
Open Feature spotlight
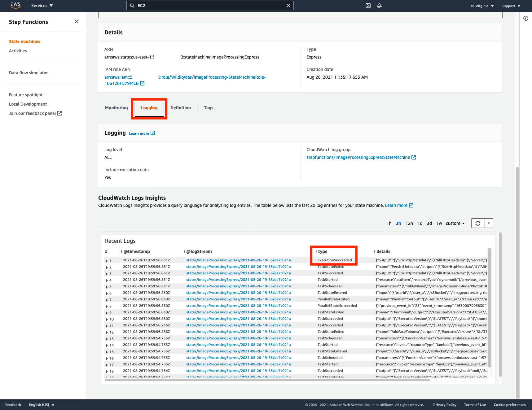coord(26,95)
